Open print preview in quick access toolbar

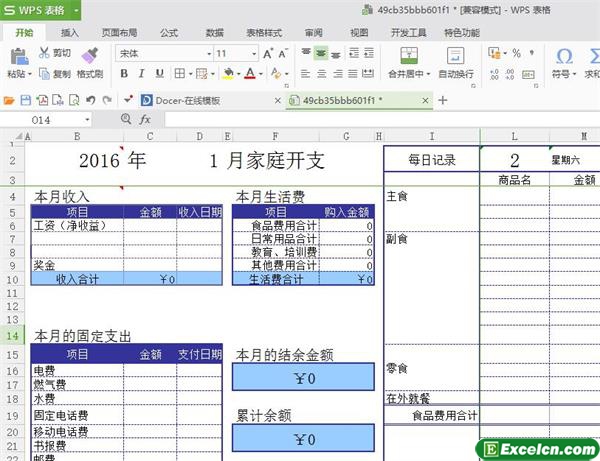pyautogui.click(x=74, y=100)
